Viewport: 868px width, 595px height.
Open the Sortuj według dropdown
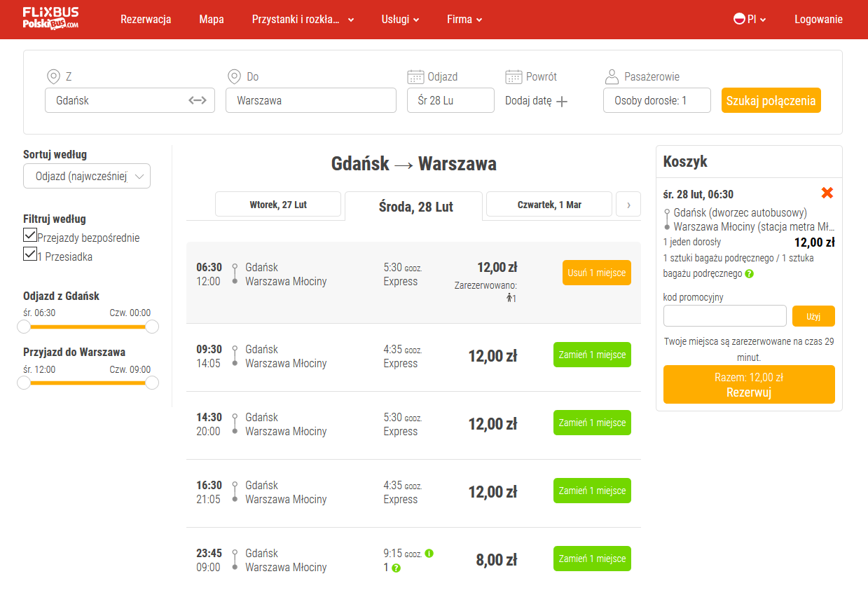87,177
